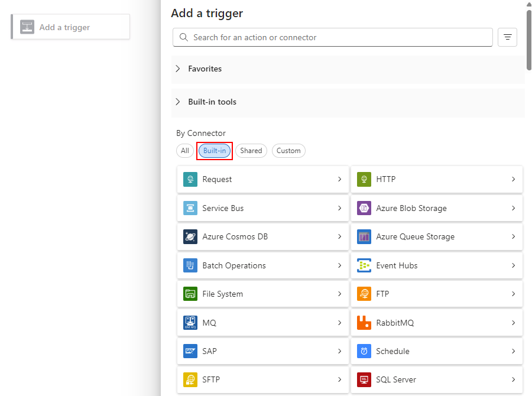Screen dimensions: 532x396
Task: Switch to the Shared connector filter
Action: [251, 151]
